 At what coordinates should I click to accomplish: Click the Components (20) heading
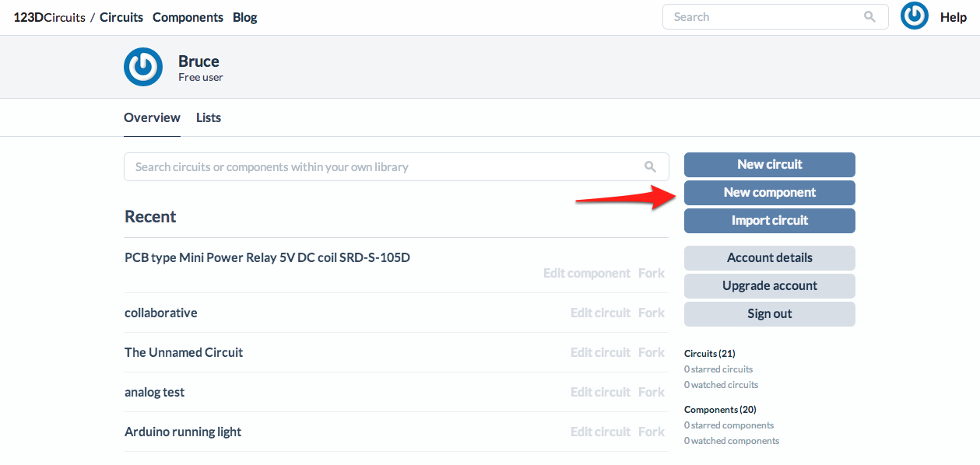[720, 409]
